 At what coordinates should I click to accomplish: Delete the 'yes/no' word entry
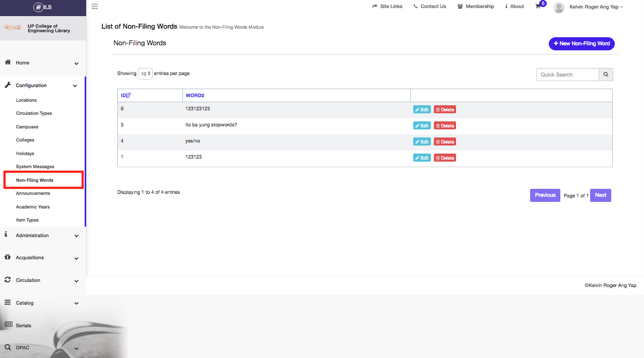click(x=444, y=142)
